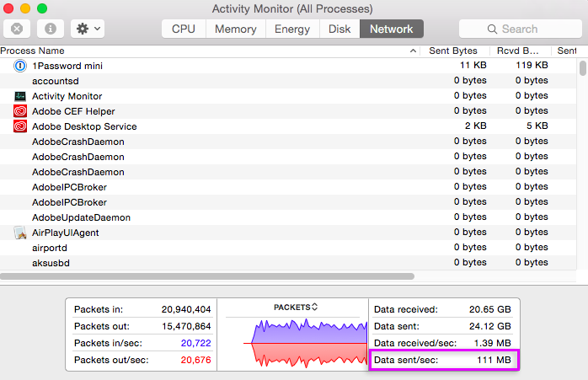588x380 pixels.
Task: Click the Data sent/sec 111 MB value
Action: click(x=494, y=360)
